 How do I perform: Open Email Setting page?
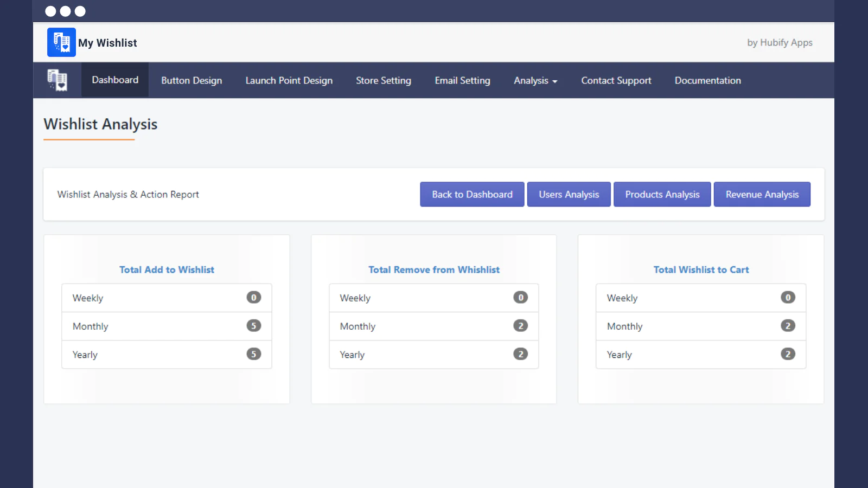462,80
